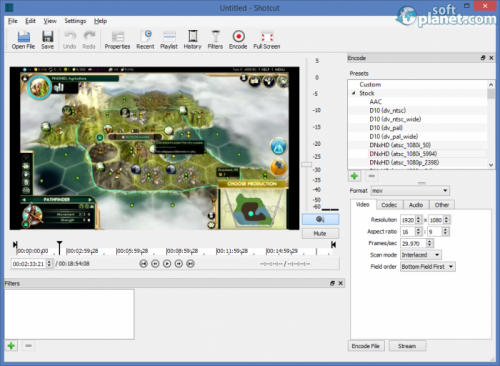Viewport: 500px width, 366px height.
Task: Collapse the Stock presets tree
Action: (x=353, y=93)
